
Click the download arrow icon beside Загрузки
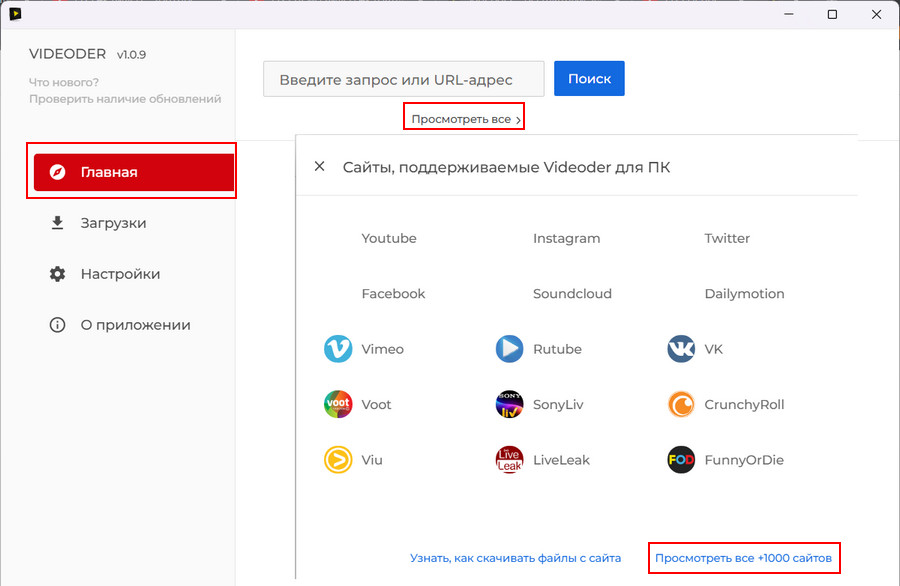[x=57, y=223]
